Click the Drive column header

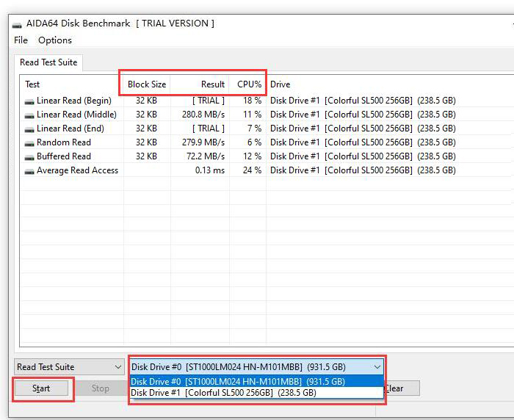click(280, 84)
